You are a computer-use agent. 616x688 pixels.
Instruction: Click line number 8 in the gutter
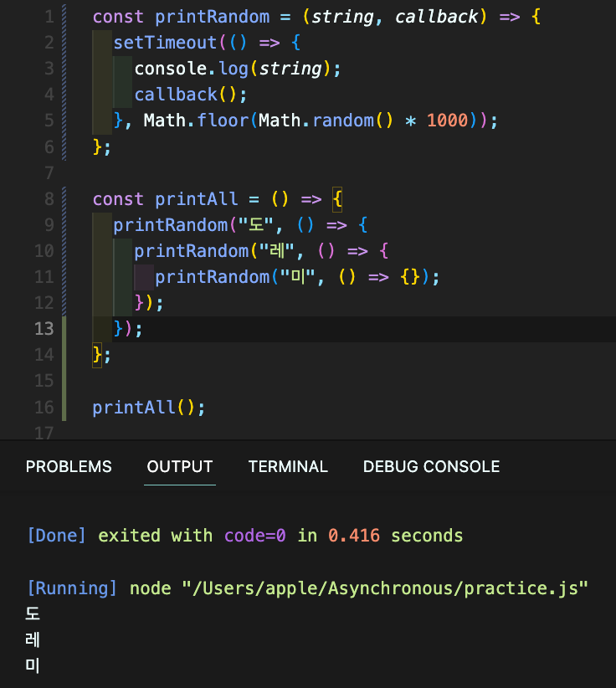(x=49, y=199)
